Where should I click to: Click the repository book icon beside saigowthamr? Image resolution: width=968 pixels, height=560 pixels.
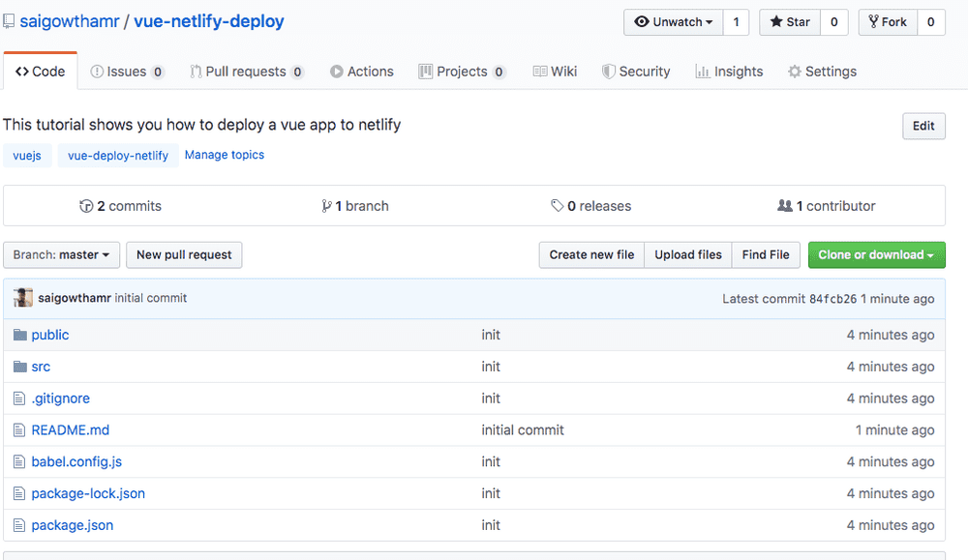pos(9,21)
